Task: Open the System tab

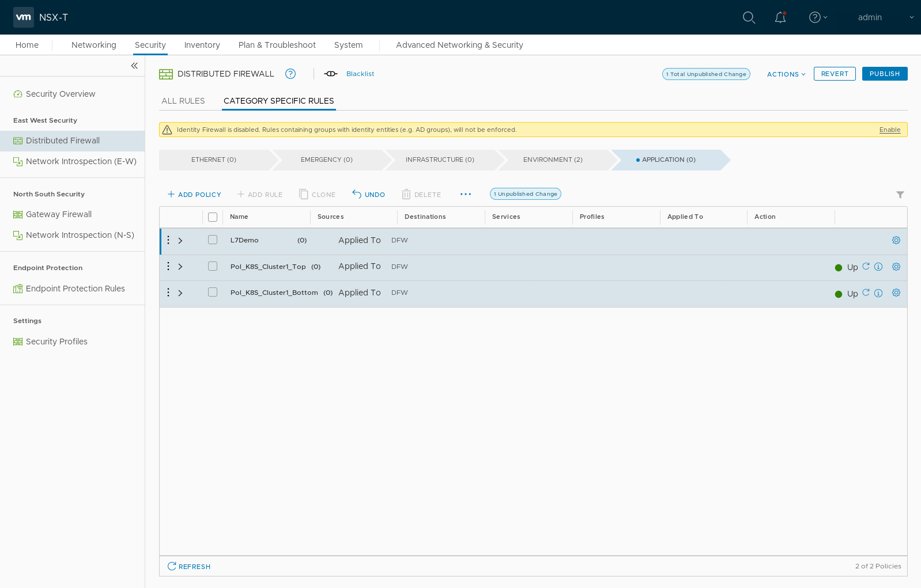Action: [x=349, y=45]
